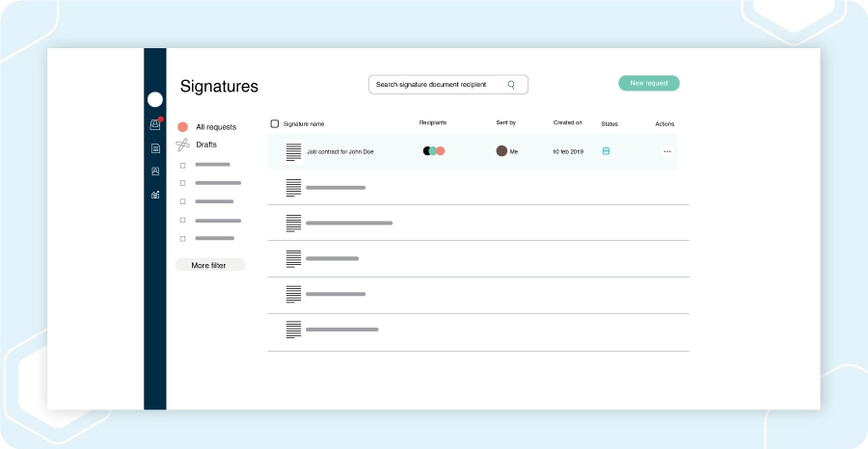The image size is (868, 449).
Task: Click the New request button
Action: tap(649, 83)
